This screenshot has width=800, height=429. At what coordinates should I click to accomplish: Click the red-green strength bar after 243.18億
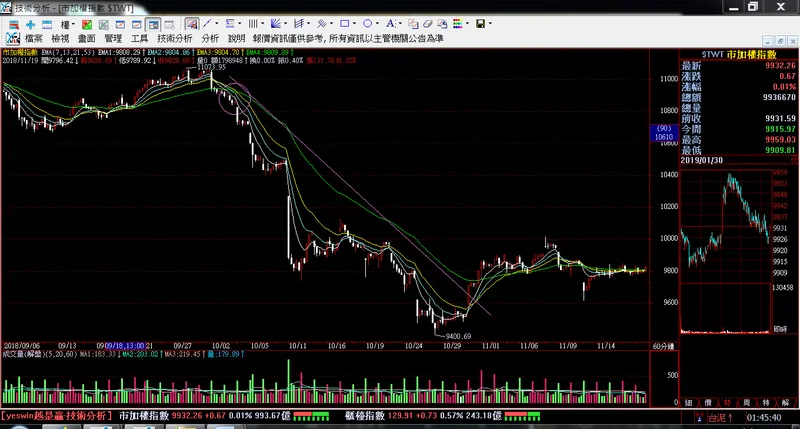522,416
